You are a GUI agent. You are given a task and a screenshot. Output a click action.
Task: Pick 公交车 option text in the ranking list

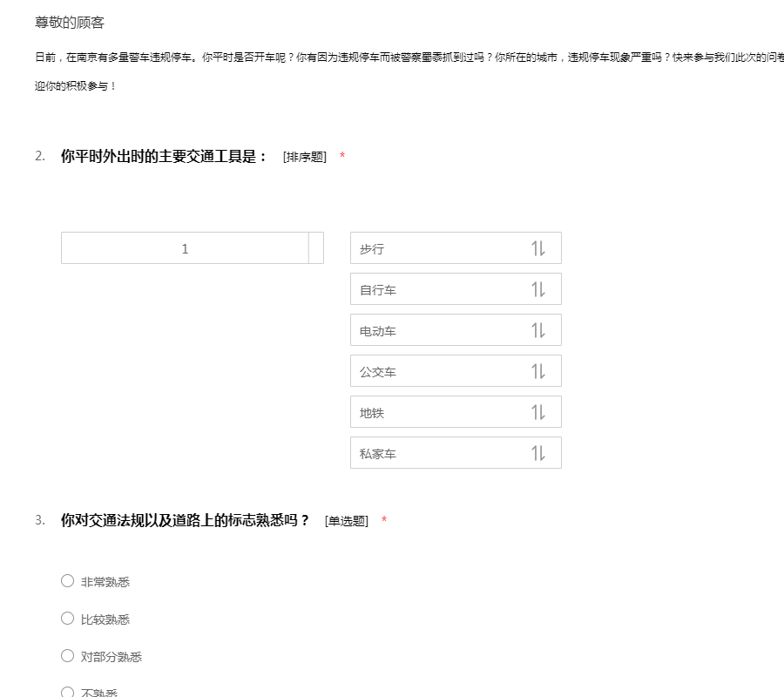[378, 372]
